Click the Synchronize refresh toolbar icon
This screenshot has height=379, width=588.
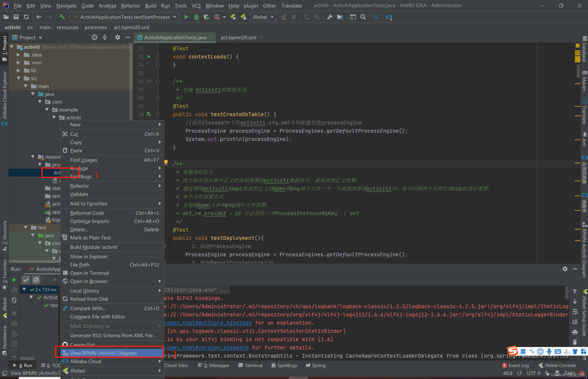(x=26, y=17)
